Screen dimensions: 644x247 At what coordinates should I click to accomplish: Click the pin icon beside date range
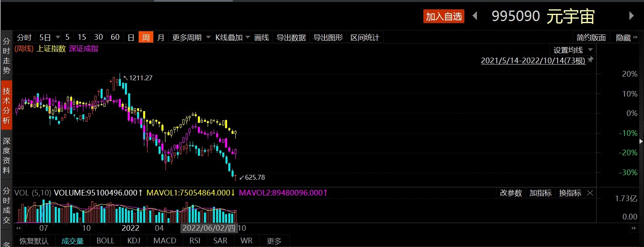tap(591, 60)
